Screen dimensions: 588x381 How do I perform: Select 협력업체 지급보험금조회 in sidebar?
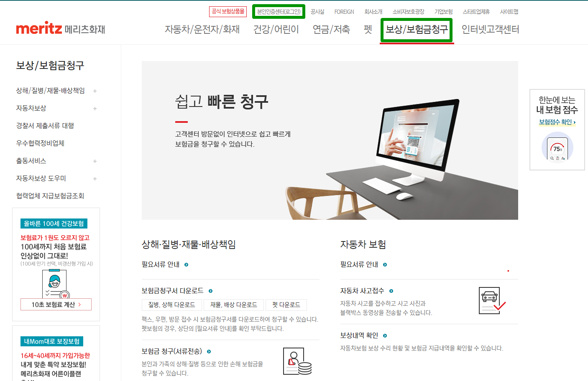pyautogui.click(x=50, y=196)
